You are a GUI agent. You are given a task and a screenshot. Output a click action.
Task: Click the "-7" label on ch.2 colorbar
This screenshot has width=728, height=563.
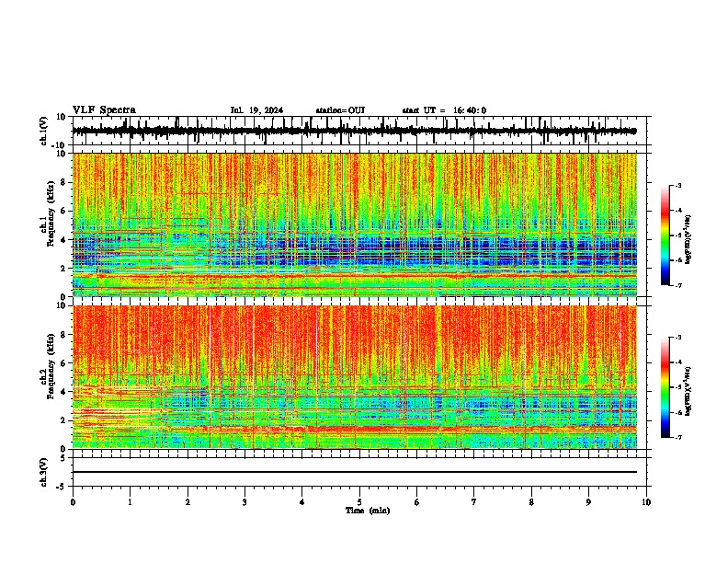(x=678, y=437)
